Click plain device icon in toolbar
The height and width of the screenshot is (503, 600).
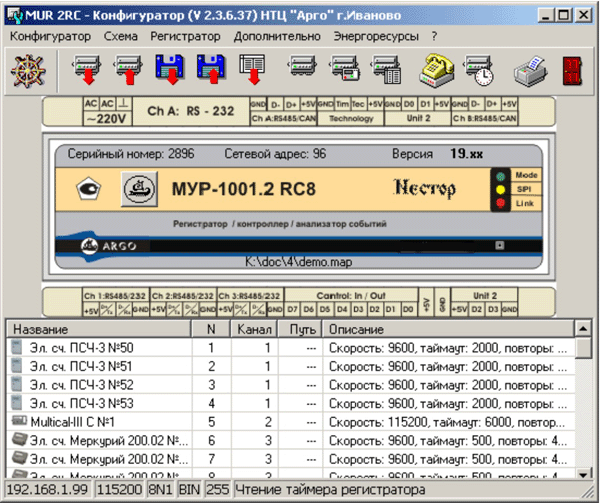(302, 66)
